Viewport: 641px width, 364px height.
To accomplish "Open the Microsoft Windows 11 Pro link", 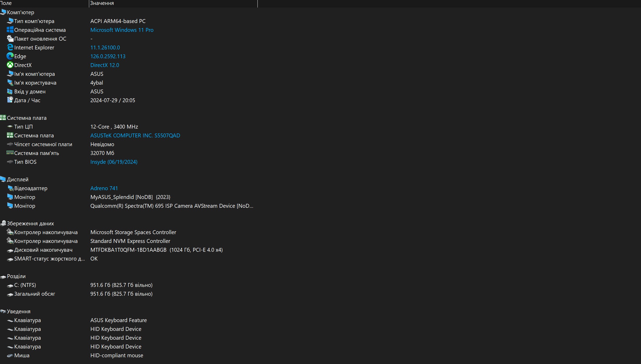I will (x=122, y=30).
